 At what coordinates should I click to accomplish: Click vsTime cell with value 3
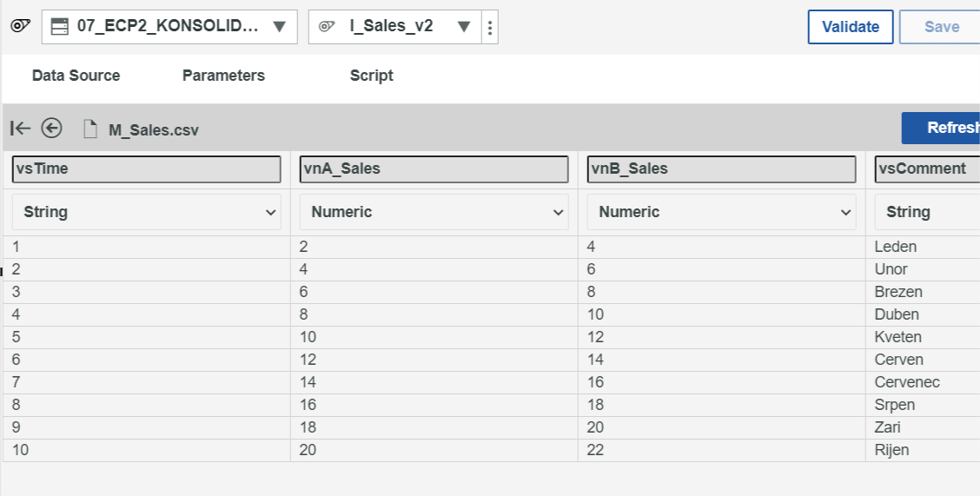(x=147, y=292)
